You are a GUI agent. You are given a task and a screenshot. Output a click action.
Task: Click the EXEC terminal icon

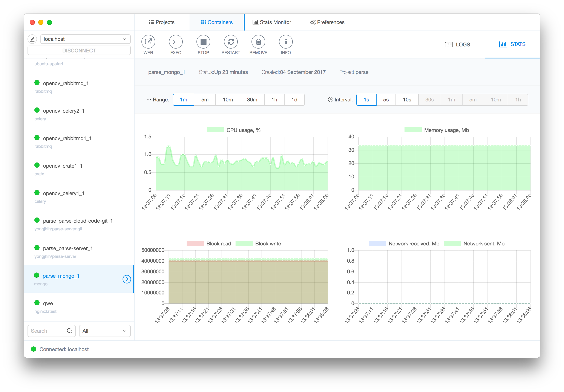tap(176, 42)
